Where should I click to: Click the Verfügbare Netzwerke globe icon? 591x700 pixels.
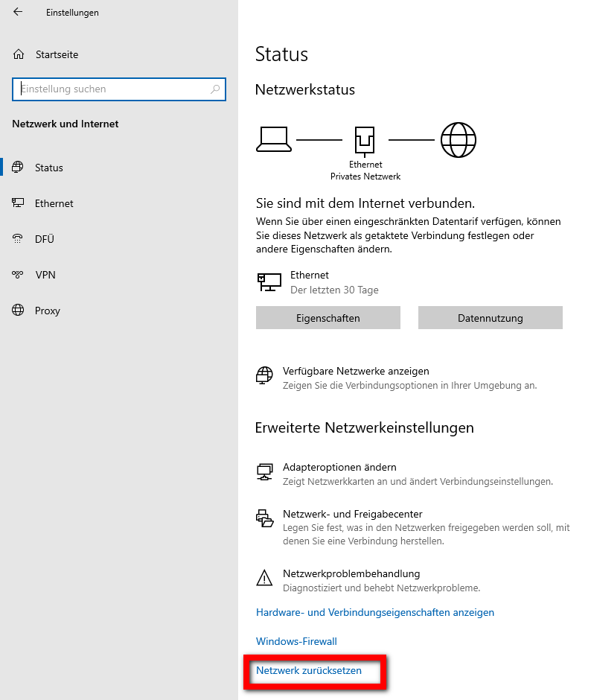[x=264, y=375]
